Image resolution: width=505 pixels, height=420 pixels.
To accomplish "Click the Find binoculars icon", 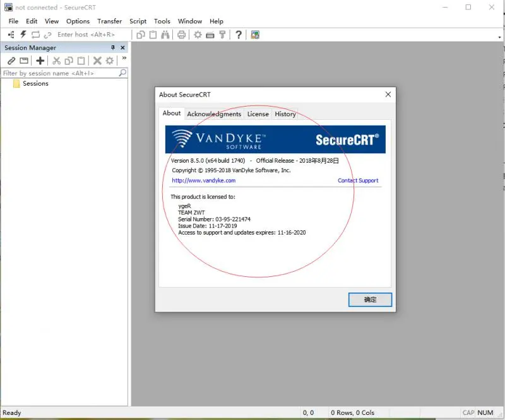I will click(165, 35).
